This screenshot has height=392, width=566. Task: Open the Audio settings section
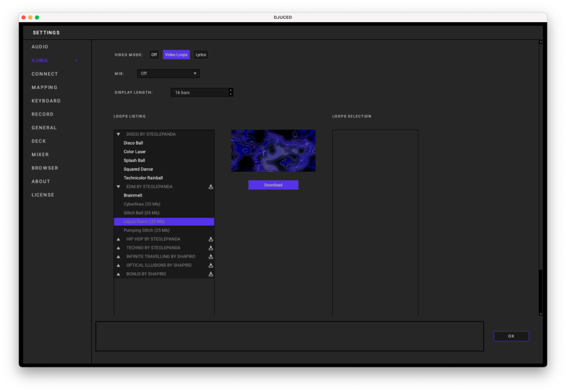point(40,47)
